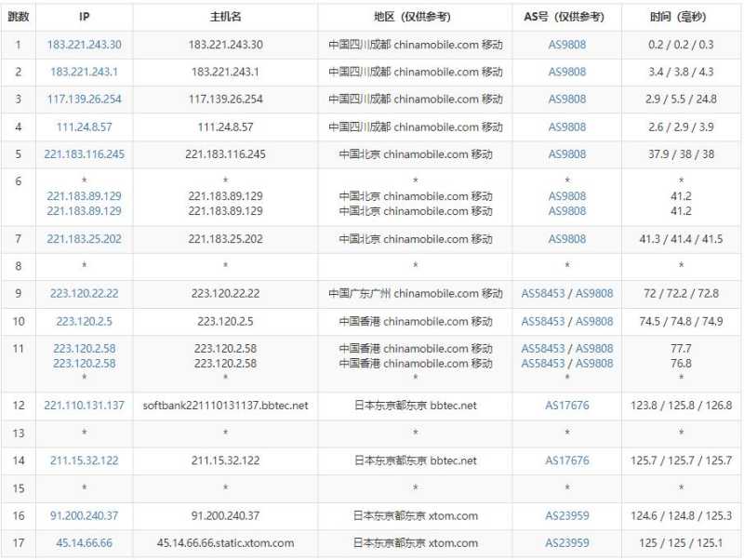Select region text in hop 10 row
This screenshot has height=560, width=744.
(415, 321)
